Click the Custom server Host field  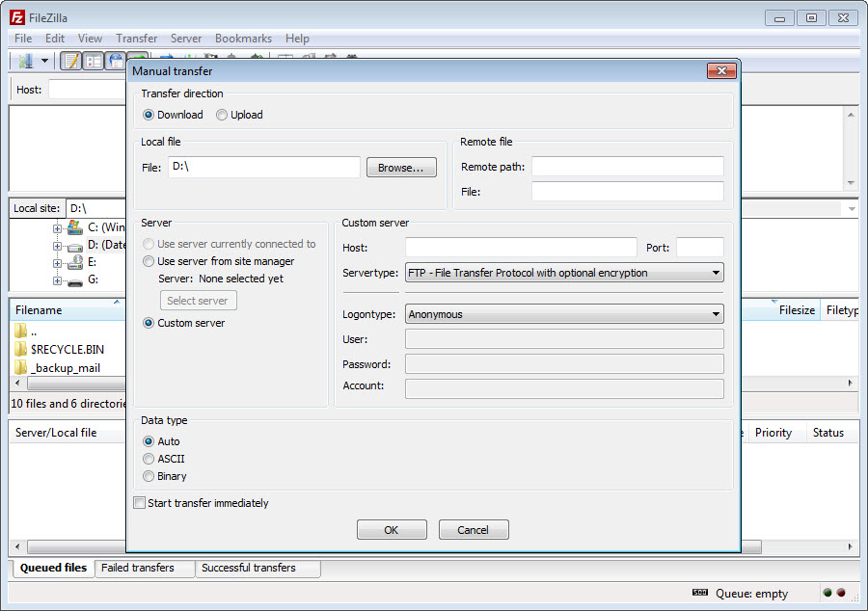point(521,247)
